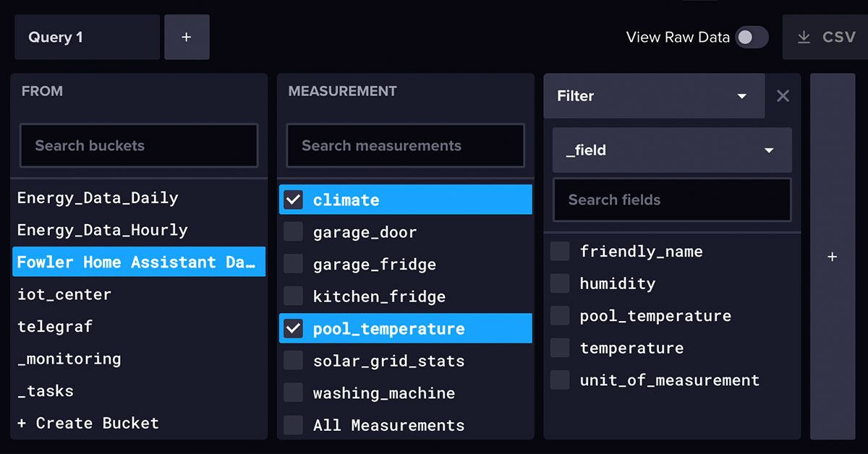The image size is (868, 454).
Task: Add a new filter builder card
Action: click(x=833, y=257)
